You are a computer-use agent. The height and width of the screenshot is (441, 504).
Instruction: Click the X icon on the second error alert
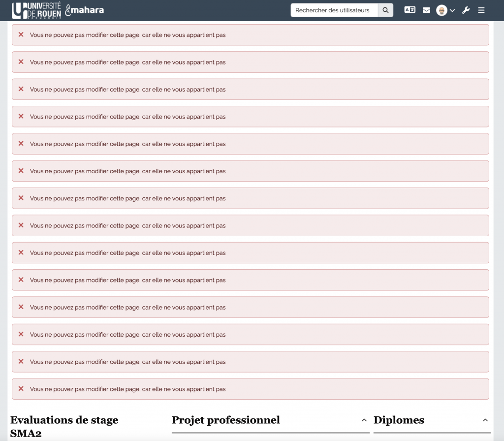(x=21, y=62)
